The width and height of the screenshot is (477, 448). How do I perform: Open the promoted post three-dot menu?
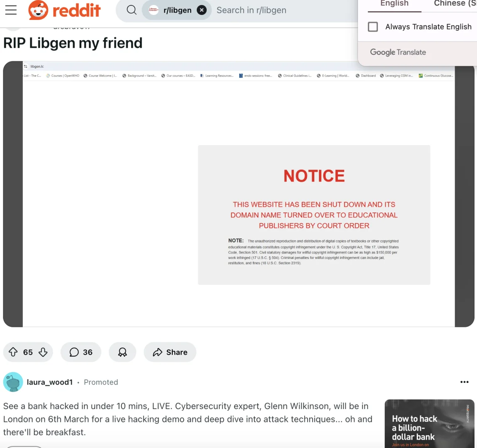click(x=464, y=382)
